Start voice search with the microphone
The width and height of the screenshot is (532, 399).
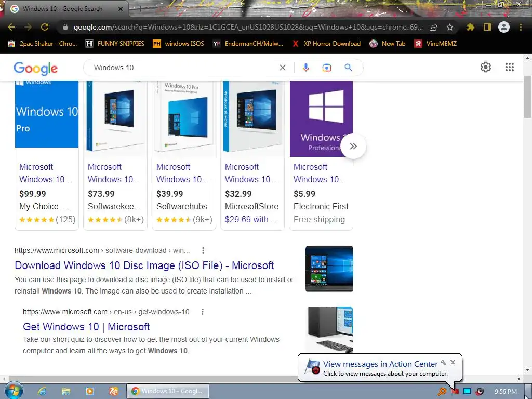point(305,68)
